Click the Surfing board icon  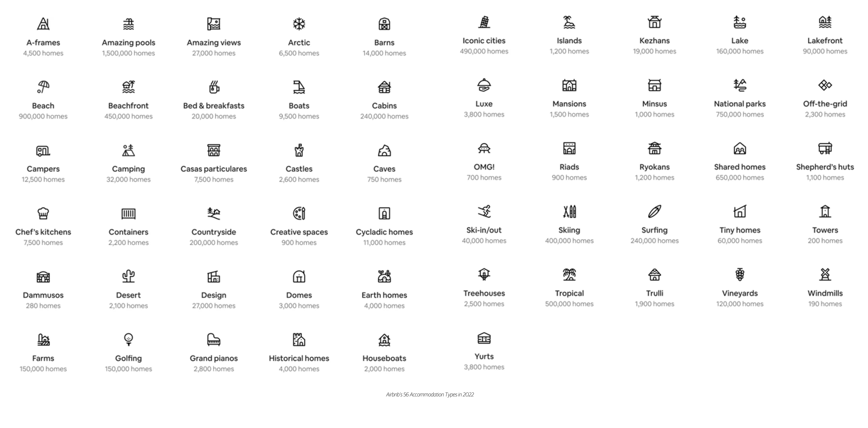pos(654,211)
